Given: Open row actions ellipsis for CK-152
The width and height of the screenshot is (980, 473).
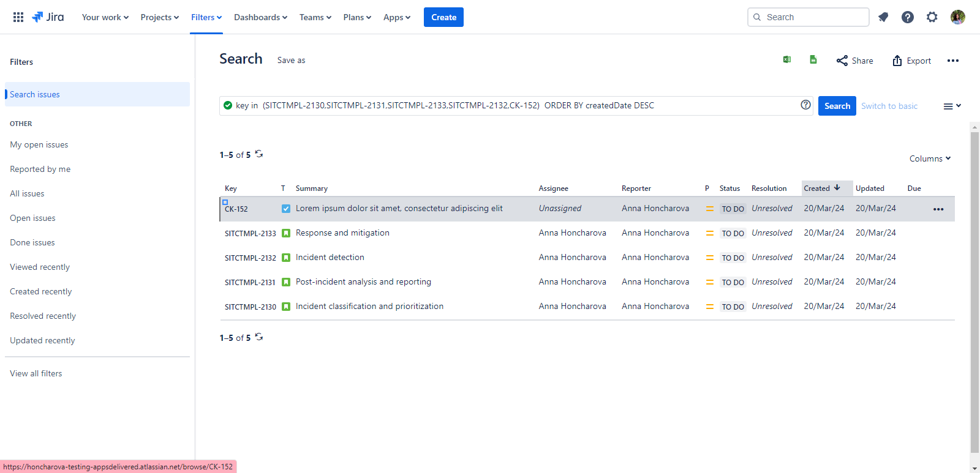Looking at the screenshot, I should click(x=938, y=209).
